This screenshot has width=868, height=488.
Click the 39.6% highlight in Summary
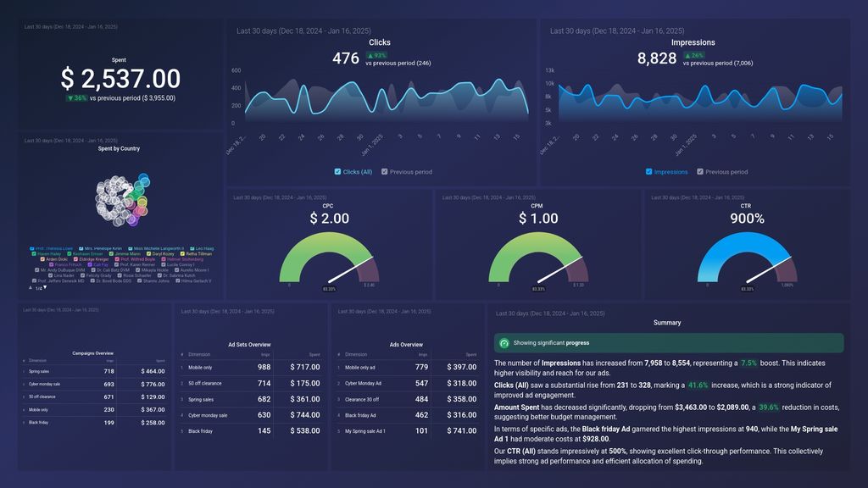[x=768, y=408]
